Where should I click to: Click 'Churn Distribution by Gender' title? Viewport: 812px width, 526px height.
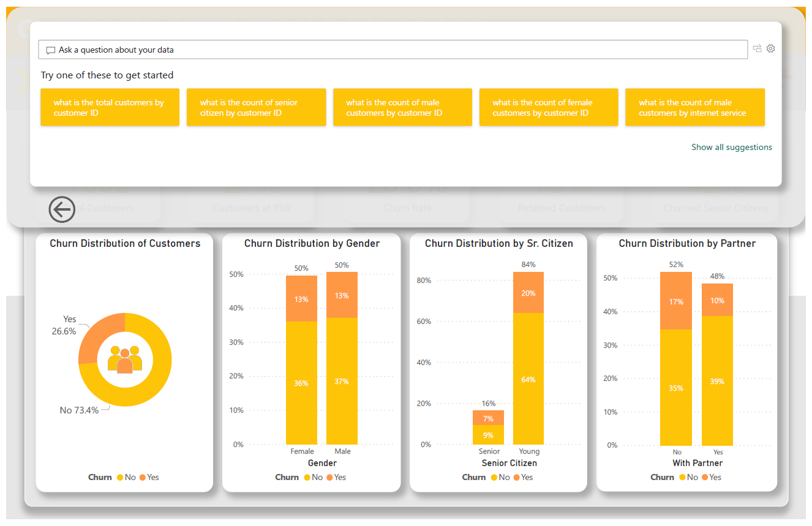pyautogui.click(x=312, y=243)
